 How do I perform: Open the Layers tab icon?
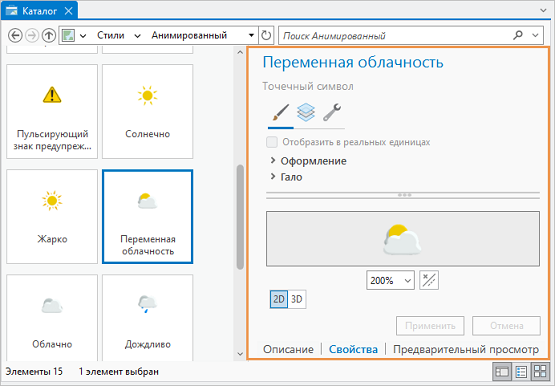(306, 113)
